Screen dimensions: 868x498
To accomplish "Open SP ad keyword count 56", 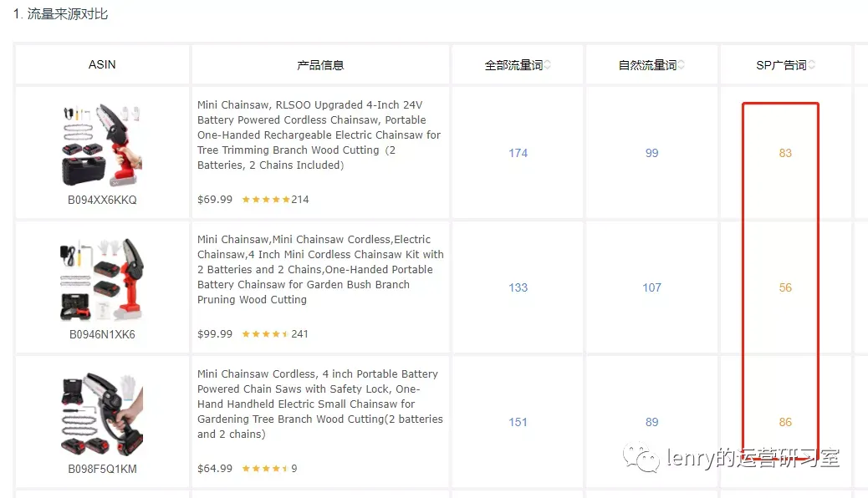I will [x=785, y=287].
